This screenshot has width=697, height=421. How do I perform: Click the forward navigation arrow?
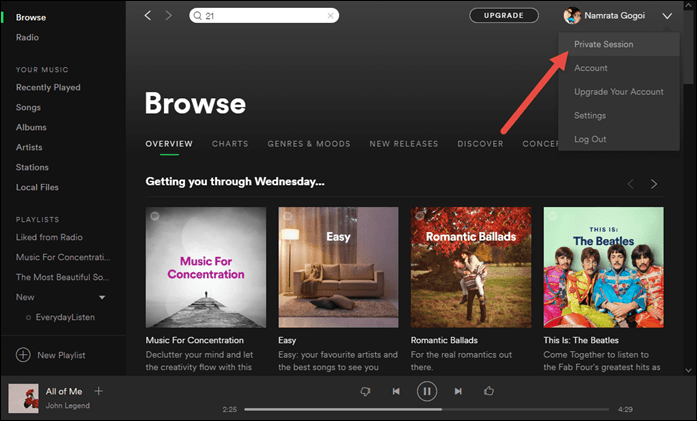pos(168,16)
